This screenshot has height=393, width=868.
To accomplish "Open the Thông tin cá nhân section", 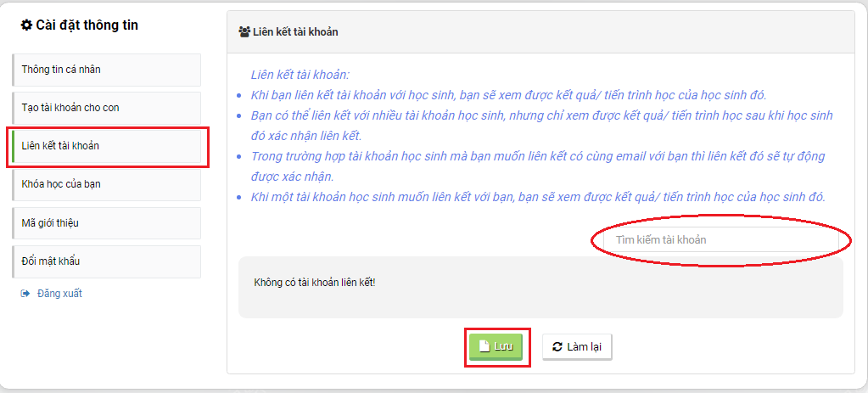I will [x=106, y=70].
